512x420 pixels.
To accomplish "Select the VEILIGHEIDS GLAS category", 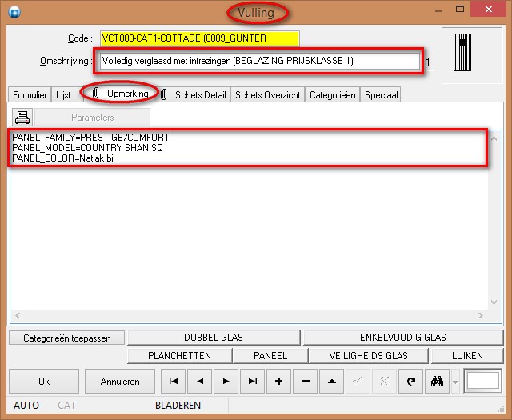I will point(368,356).
